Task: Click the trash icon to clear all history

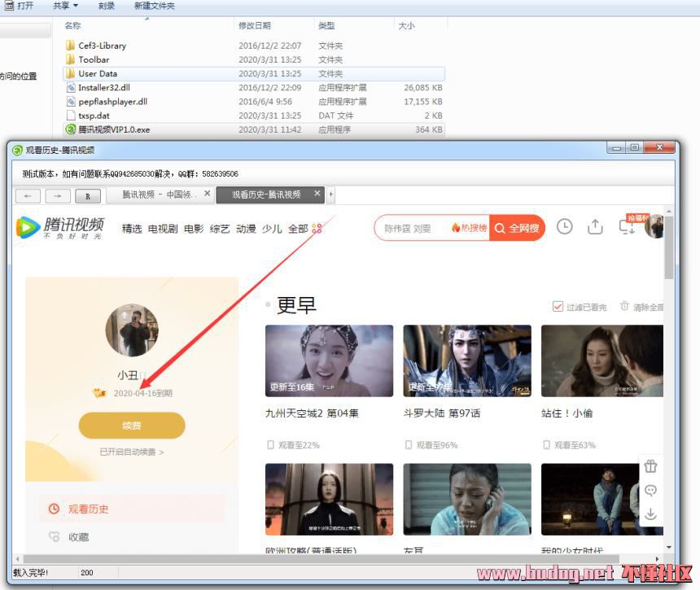Action: click(624, 307)
